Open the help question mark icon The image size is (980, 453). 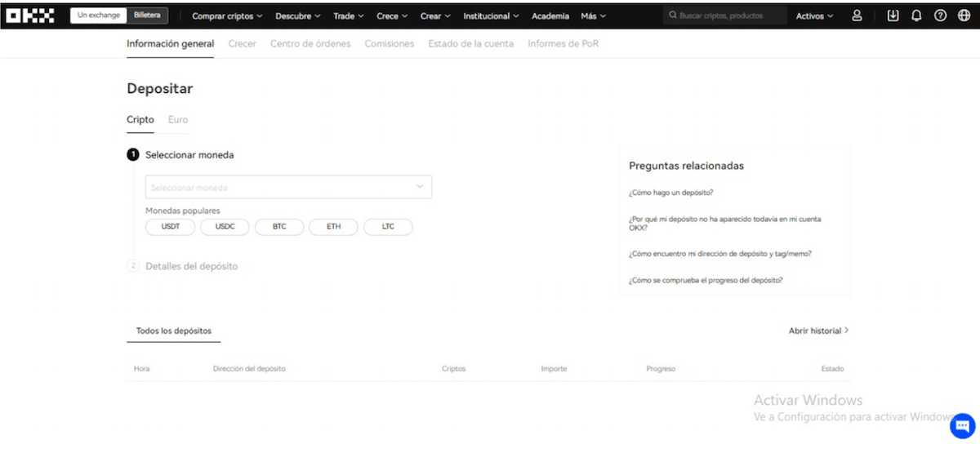point(940,16)
